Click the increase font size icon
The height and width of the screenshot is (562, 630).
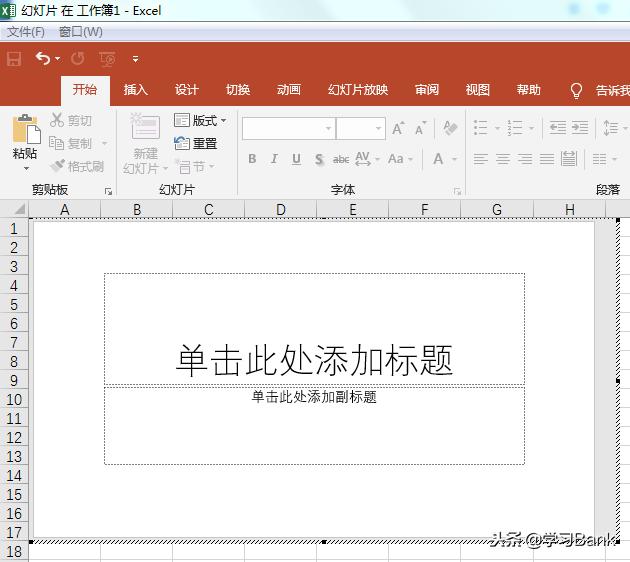(399, 129)
